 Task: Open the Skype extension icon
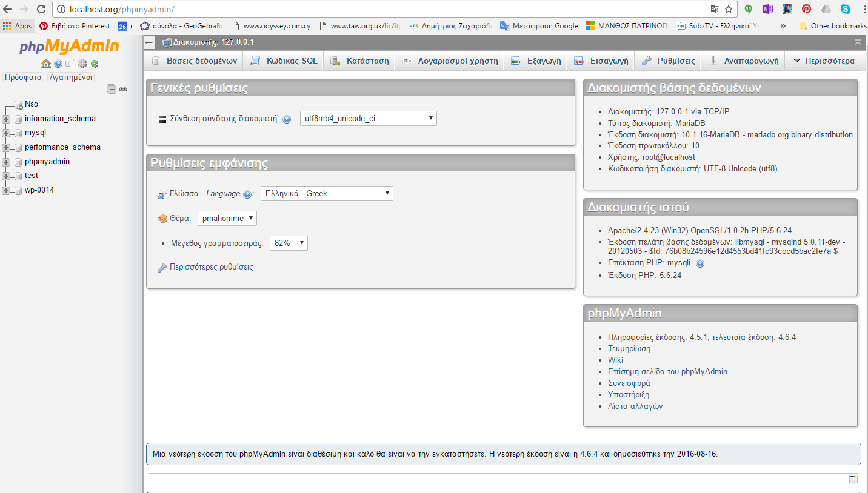846,9
